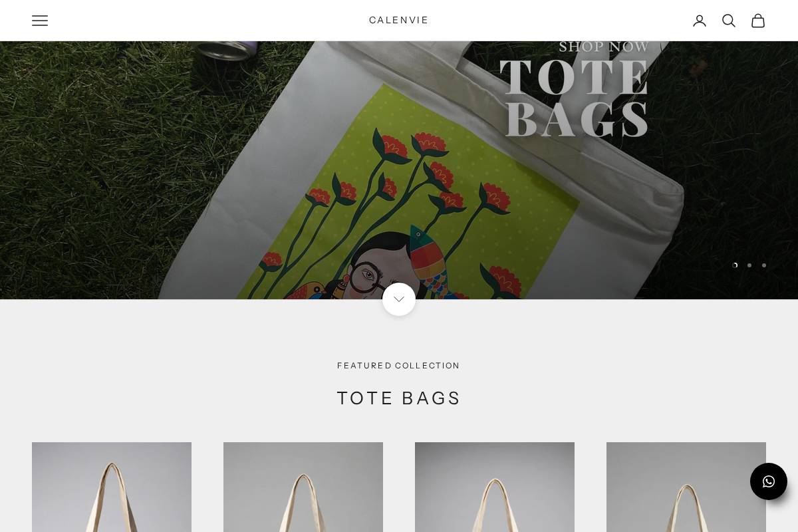Open the fourth tote bag product thumbnail
798x532 pixels.
click(x=686, y=487)
